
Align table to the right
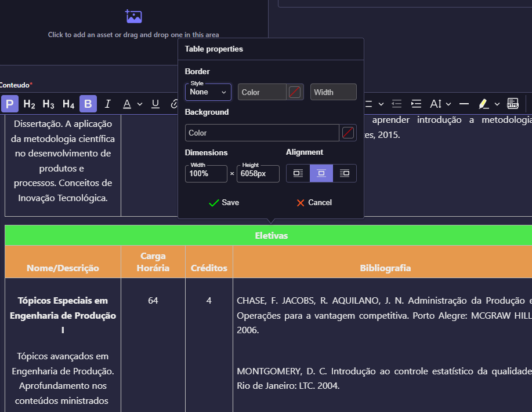click(345, 173)
